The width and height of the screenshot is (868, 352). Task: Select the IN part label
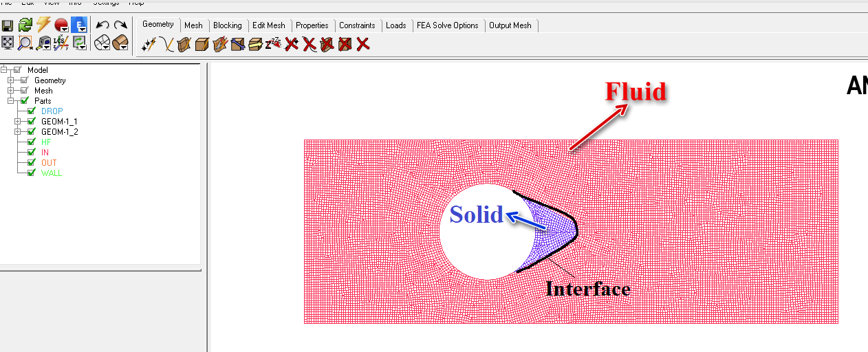pos(45,153)
